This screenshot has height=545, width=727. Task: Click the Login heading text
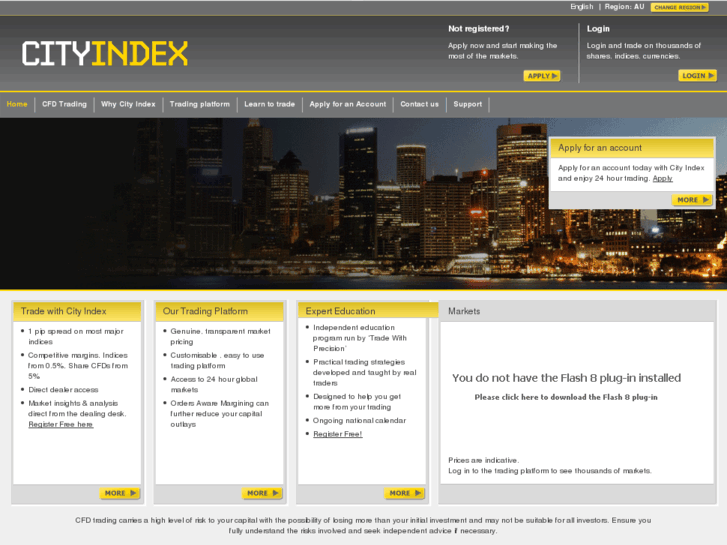(598, 29)
